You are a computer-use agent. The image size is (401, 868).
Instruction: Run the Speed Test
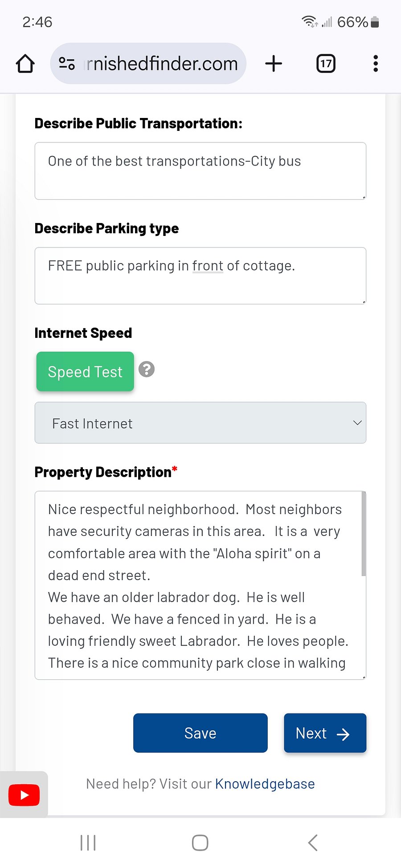(x=85, y=372)
